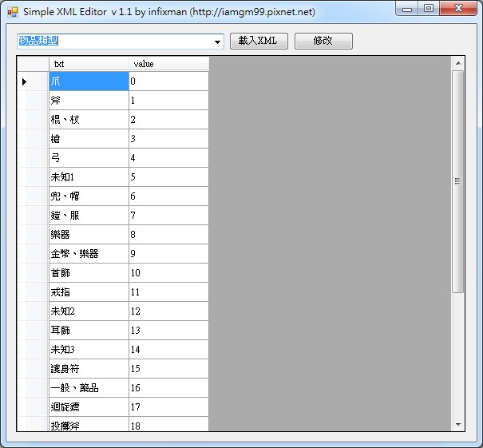Click the scrollbar down arrow
483x448 pixels.
pyautogui.click(x=458, y=424)
